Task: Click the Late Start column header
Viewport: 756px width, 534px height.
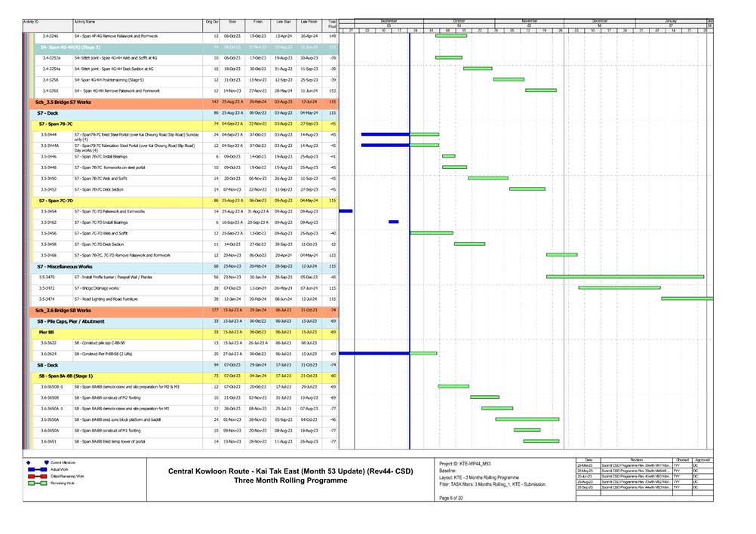Action: tap(283, 23)
